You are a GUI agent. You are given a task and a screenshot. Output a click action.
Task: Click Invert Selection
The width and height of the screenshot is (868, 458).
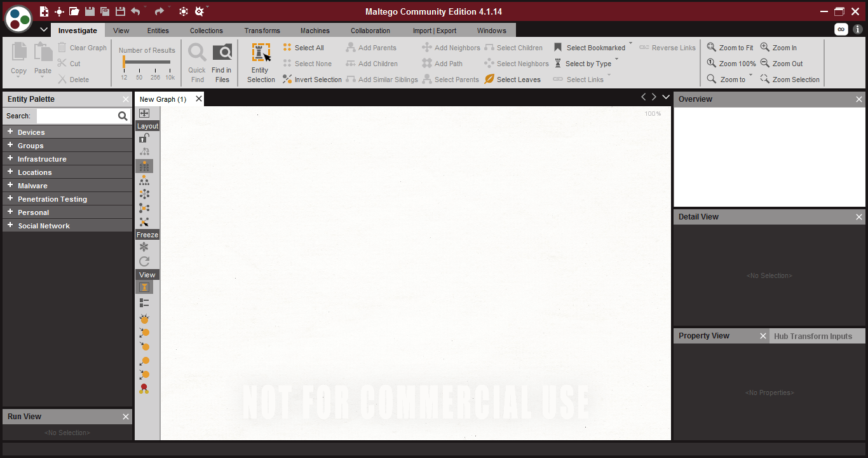pyautogui.click(x=312, y=80)
